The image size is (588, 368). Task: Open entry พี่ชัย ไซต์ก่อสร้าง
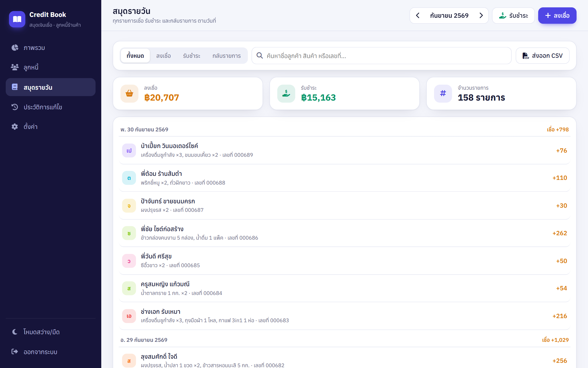click(344, 233)
